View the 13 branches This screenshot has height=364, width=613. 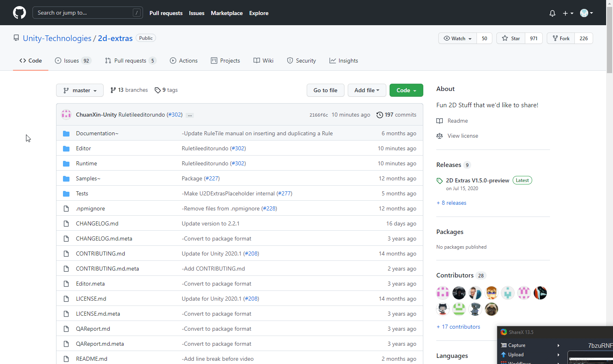pos(129,90)
